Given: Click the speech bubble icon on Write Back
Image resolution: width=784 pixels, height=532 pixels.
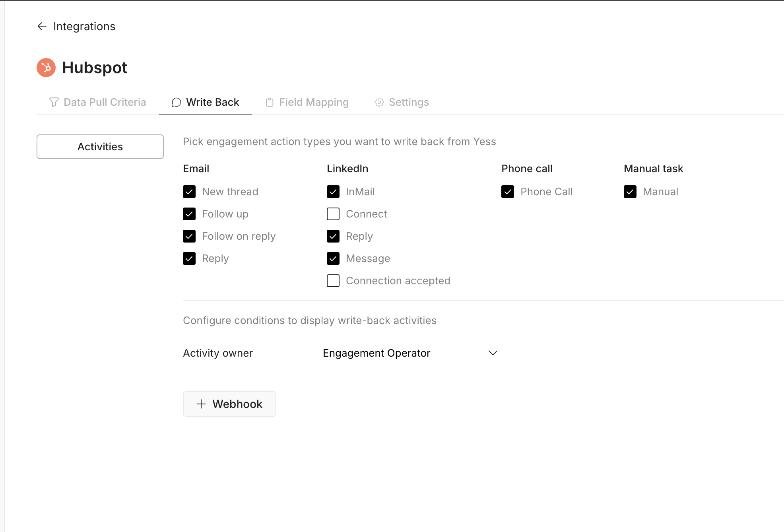Looking at the screenshot, I should tap(176, 102).
